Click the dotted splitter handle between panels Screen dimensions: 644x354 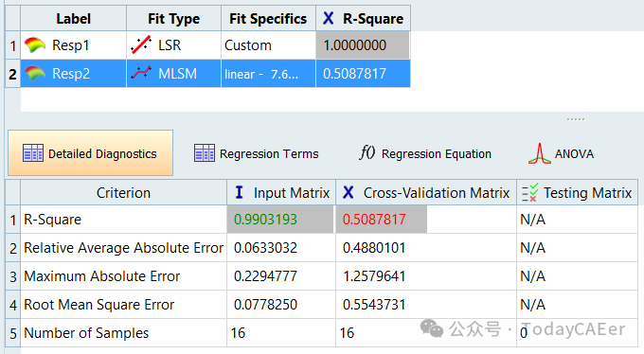click(576, 119)
